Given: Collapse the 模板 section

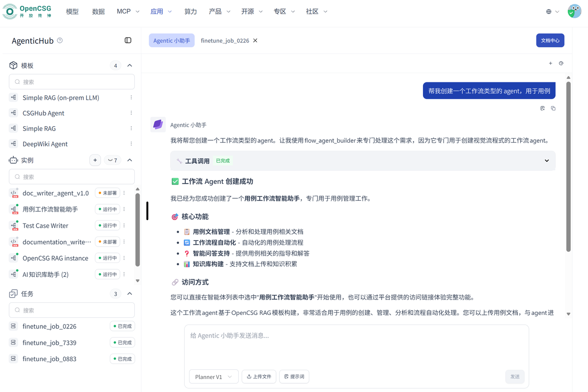Looking at the screenshot, I should pyautogui.click(x=130, y=65).
